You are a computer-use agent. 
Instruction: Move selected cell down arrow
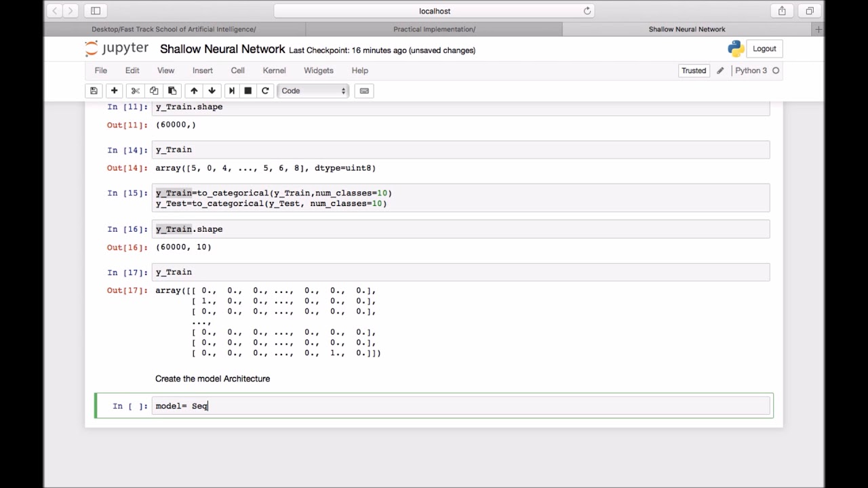click(x=212, y=91)
